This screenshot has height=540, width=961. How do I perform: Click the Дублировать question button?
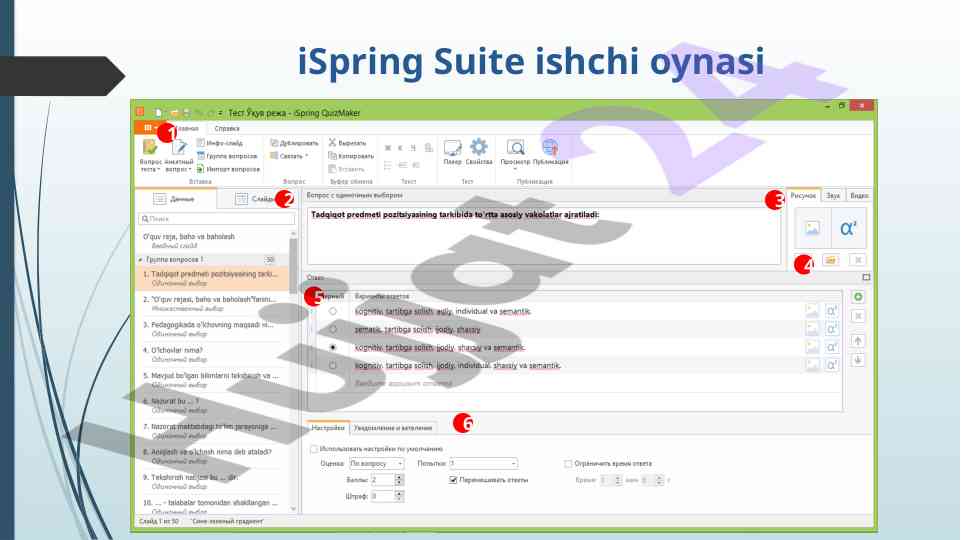[294, 143]
